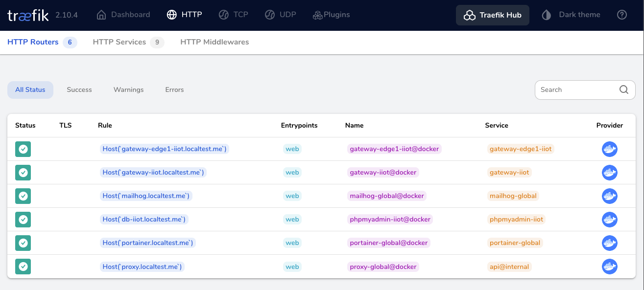Click Docker provider icon for gateway-iiot service row
The width and height of the screenshot is (644, 290).
tap(610, 173)
